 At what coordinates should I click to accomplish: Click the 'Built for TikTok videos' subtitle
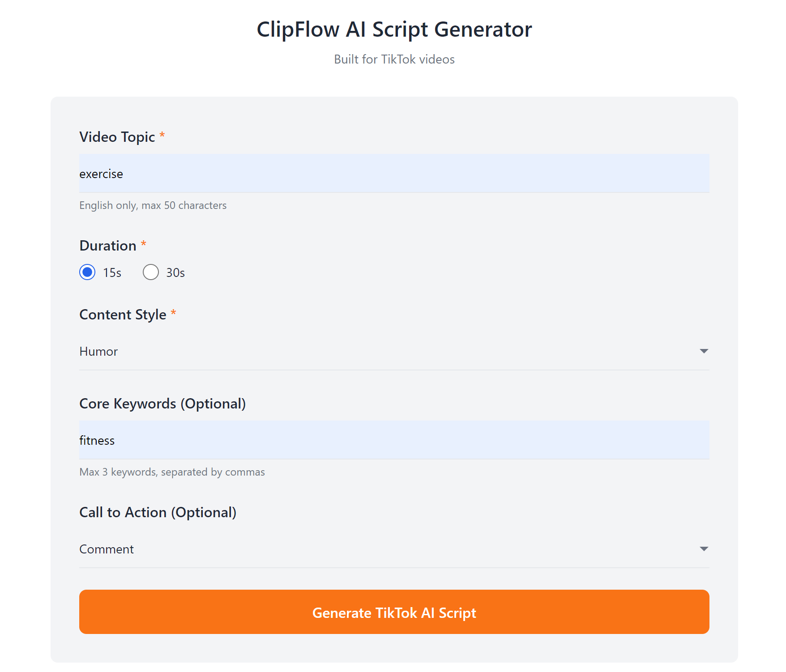point(393,59)
